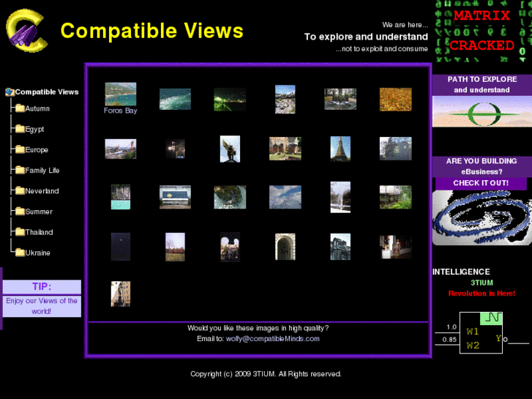This screenshot has width=532, height=399.
Task: Click the 3TIUM green link
Action: [x=482, y=283]
